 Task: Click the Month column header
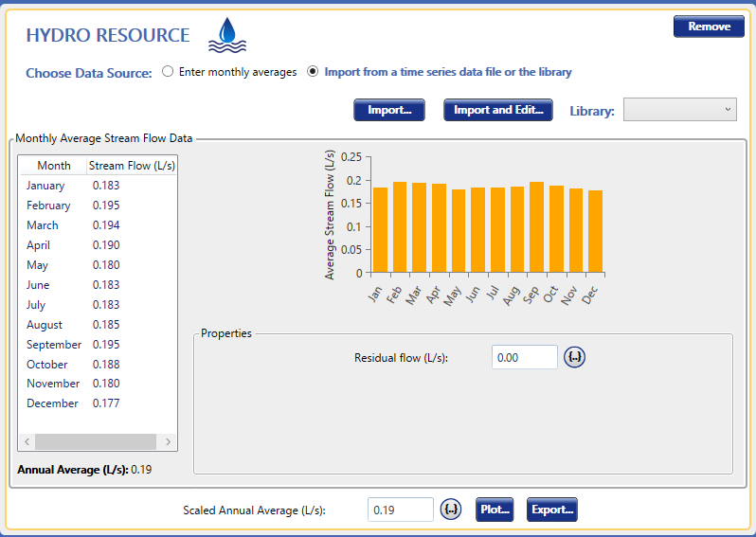click(54, 166)
